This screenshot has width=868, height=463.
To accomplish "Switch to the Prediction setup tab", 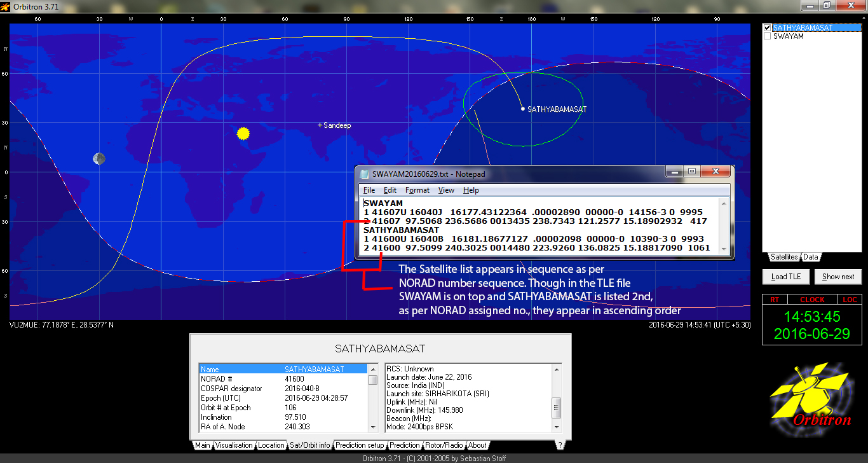I will [x=360, y=445].
